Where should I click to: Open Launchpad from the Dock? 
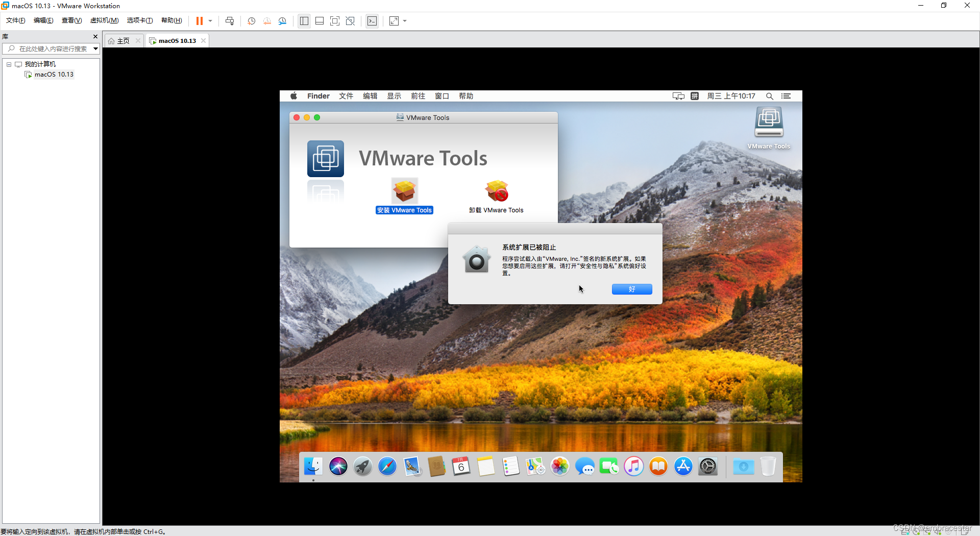point(363,466)
